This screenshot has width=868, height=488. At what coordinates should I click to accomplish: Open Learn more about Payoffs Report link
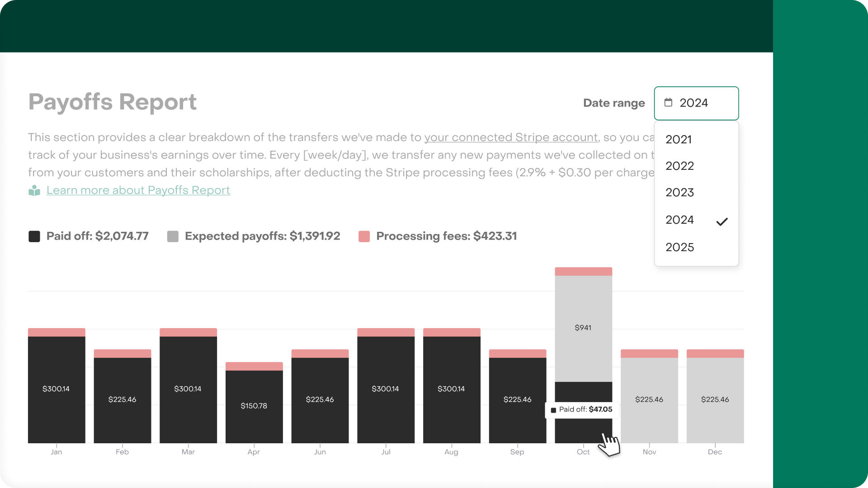pos(138,190)
